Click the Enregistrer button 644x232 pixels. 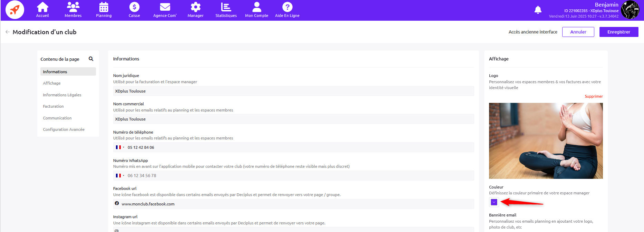619,32
